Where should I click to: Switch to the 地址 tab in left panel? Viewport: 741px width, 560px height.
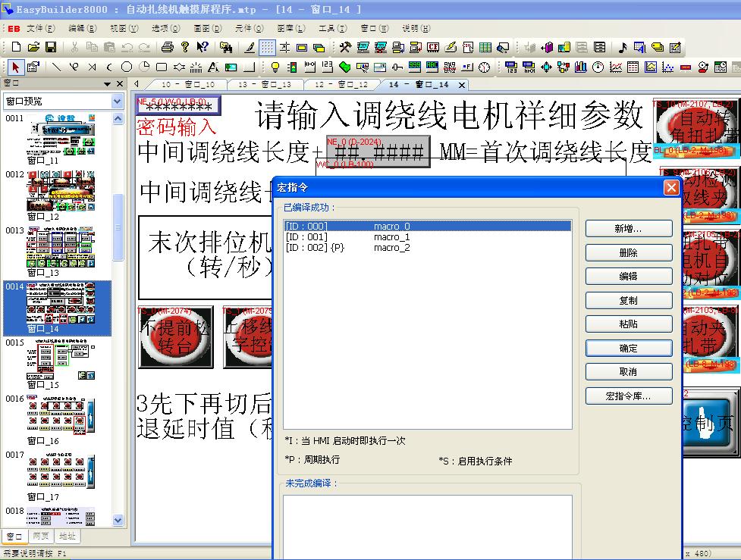click(x=67, y=536)
